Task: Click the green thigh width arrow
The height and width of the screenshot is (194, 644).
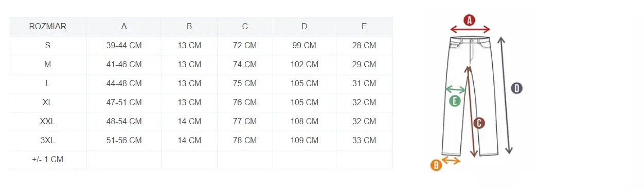Action: pyautogui.click(x=455, y=90)
